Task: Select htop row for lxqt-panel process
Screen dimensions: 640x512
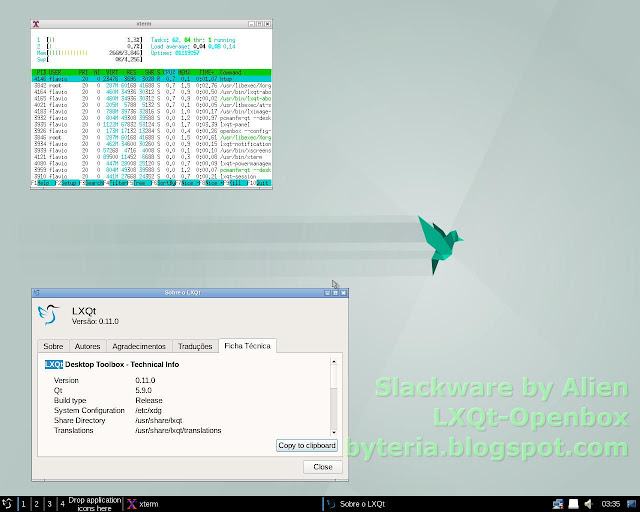Action: click(x=151, y=125)
